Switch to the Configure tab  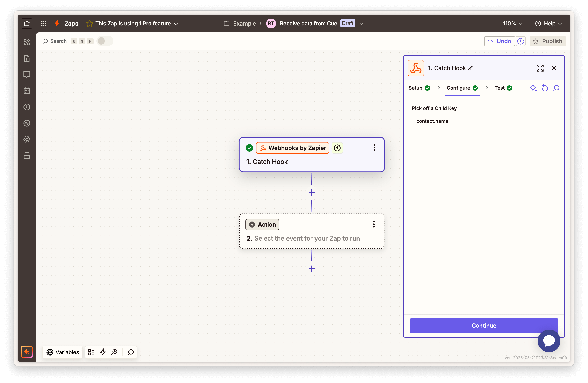pos(462,88)
